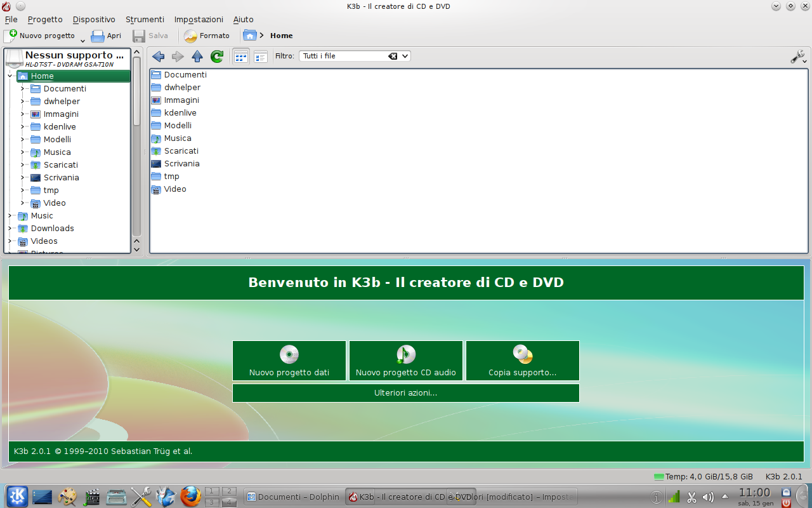
Task: Launch Firefox from the panel
Action: click(x=190, y=496)
